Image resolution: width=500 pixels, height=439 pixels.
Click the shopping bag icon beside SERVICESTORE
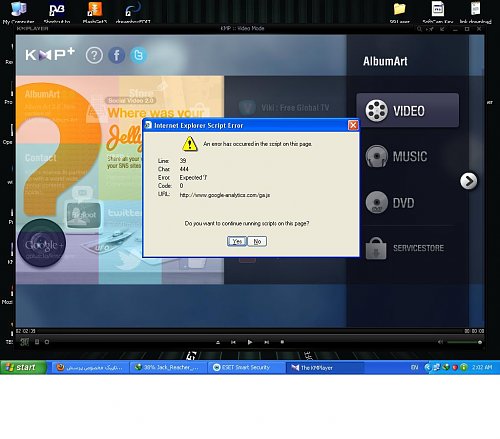(x=376, y=248)
